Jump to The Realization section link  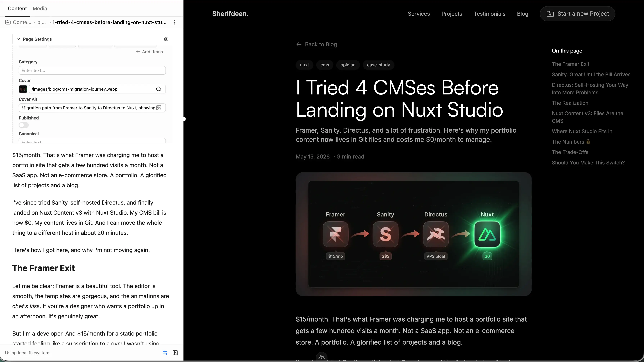coord(570,103)
